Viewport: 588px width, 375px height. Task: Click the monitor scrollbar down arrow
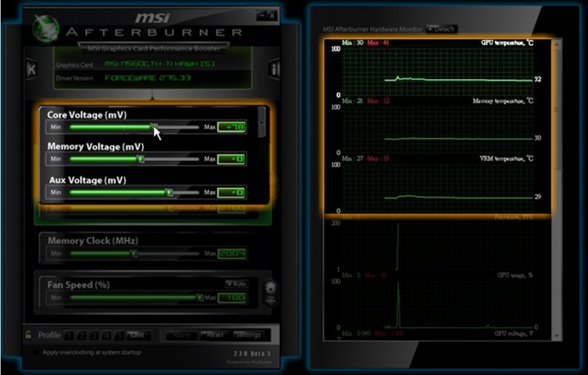[557, 335]
